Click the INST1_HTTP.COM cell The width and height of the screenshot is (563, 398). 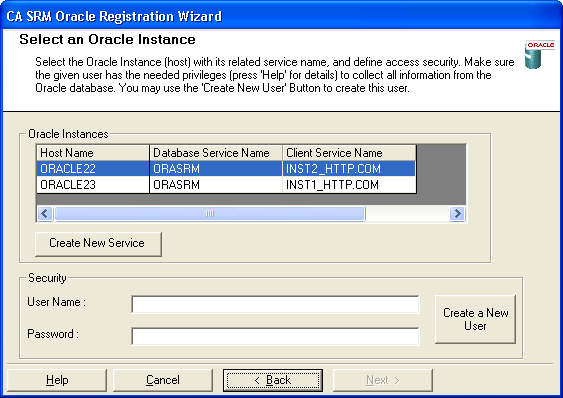[349, 185]
